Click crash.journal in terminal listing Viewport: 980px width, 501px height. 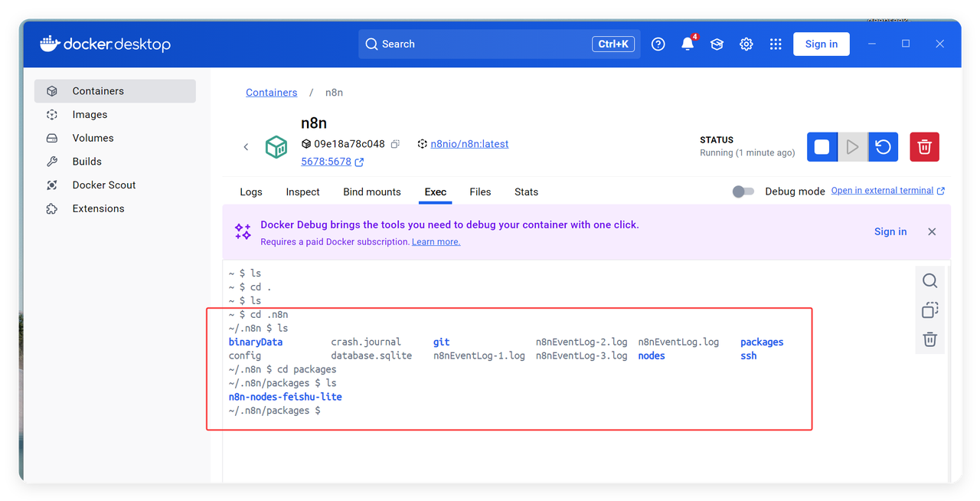point(366,342)
